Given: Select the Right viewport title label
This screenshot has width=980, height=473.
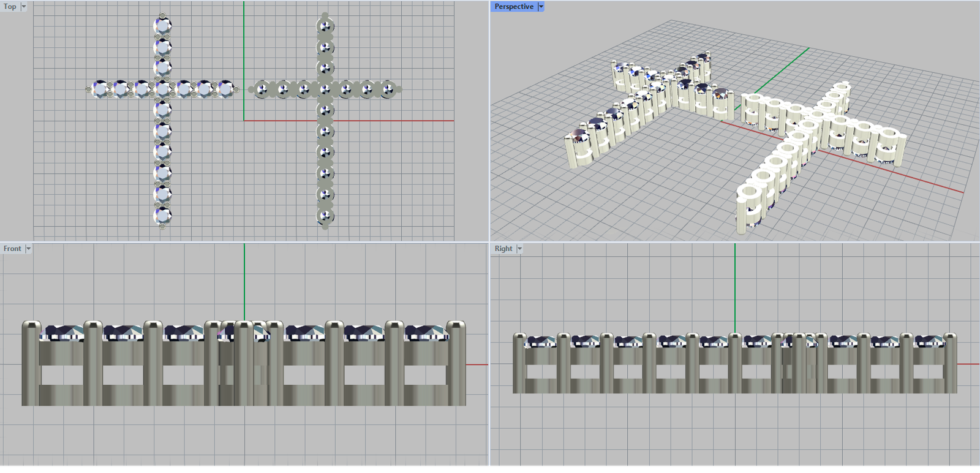Looking at the screenshot, I should (503, 249).
